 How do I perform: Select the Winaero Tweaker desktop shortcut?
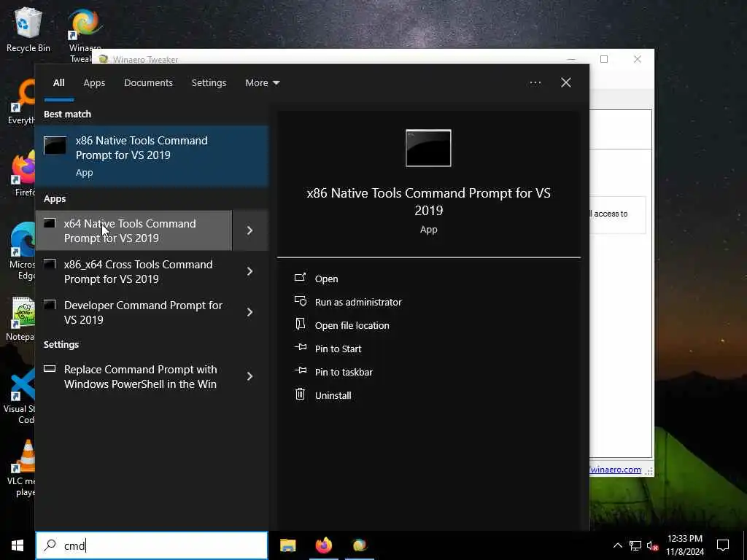[x=85, y=35]
